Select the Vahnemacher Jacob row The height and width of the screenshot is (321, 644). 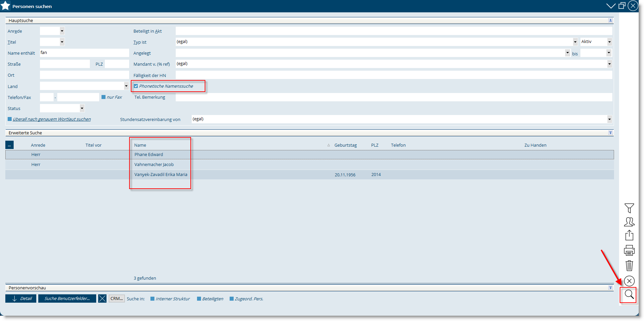310,165
